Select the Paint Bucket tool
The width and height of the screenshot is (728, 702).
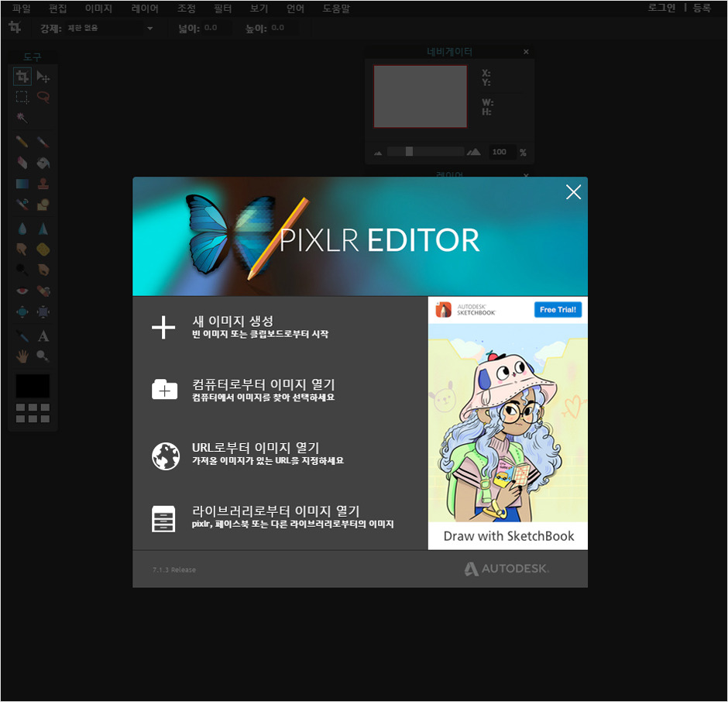[43, 163]
